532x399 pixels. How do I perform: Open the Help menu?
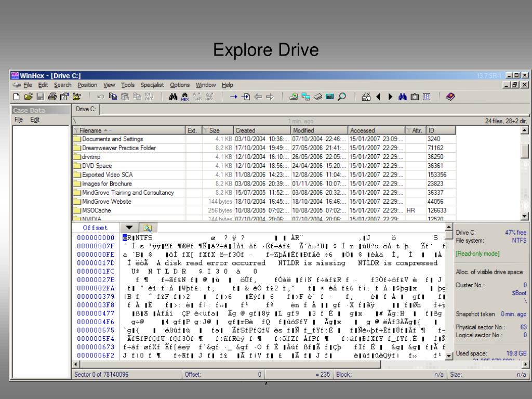point(228,85)
